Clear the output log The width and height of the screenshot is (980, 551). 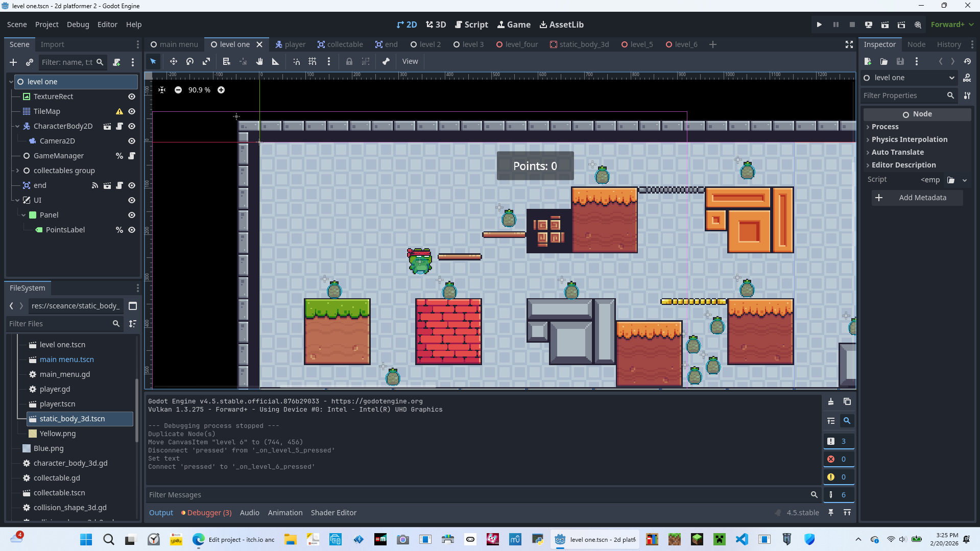[x=831, y=402]
